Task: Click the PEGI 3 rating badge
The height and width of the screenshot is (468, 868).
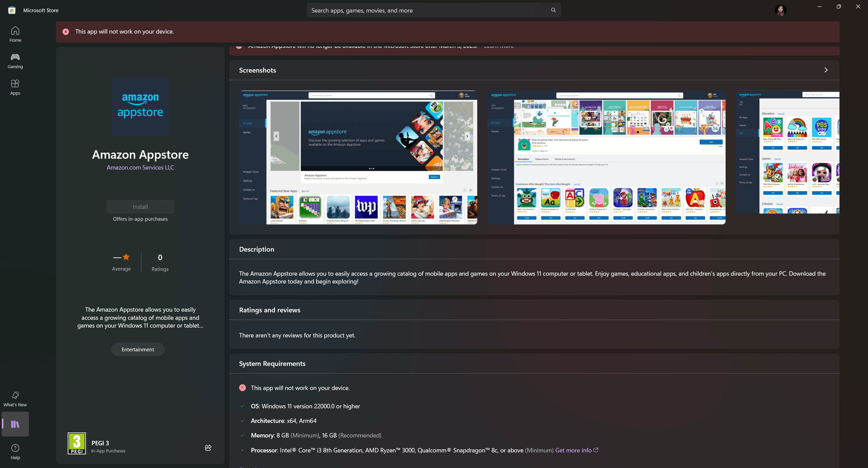Action: tap(77, 443)
